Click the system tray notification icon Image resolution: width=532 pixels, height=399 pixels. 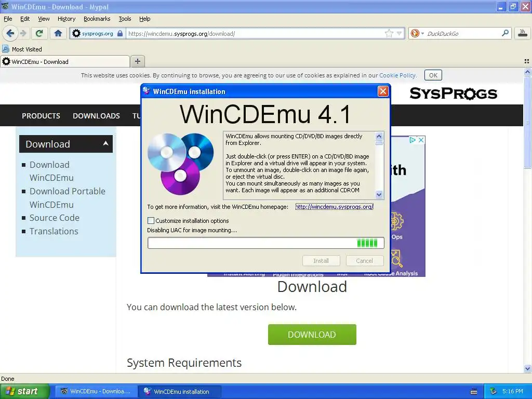coord(494,392)
